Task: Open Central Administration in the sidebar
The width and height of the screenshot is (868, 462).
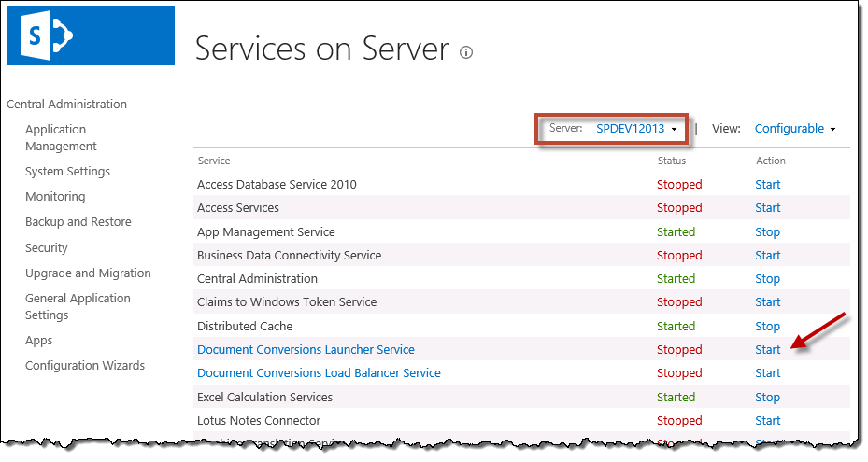Action: click(x=66, y=105)
